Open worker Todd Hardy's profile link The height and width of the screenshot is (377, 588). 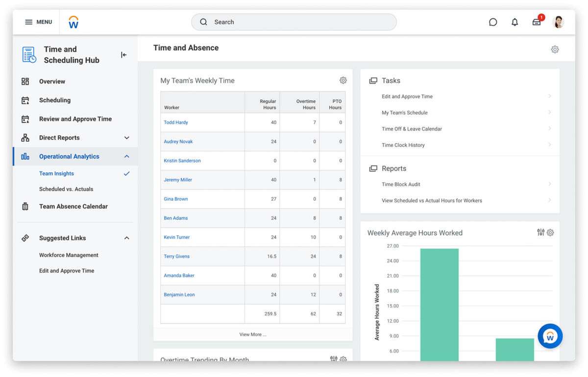point(175,122)
